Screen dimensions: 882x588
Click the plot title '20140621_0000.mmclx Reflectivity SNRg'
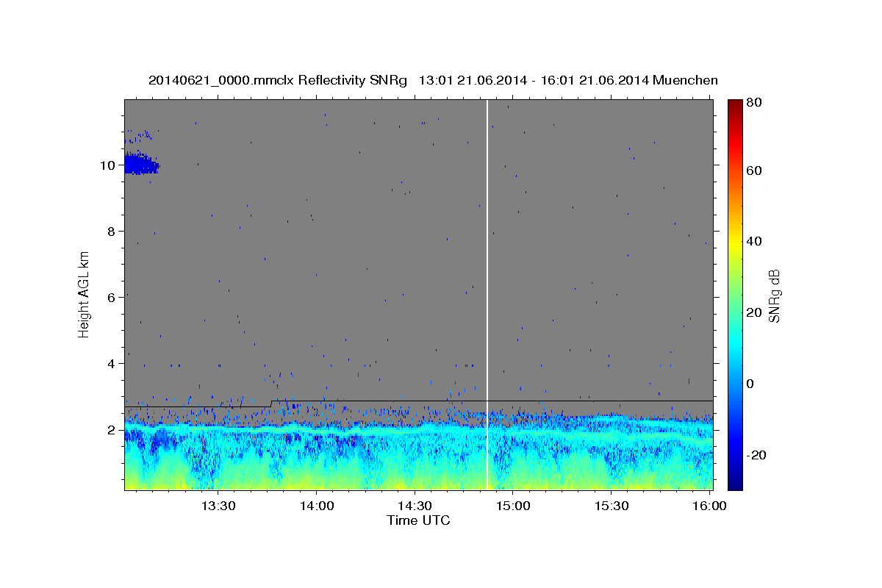pos(278,80)
